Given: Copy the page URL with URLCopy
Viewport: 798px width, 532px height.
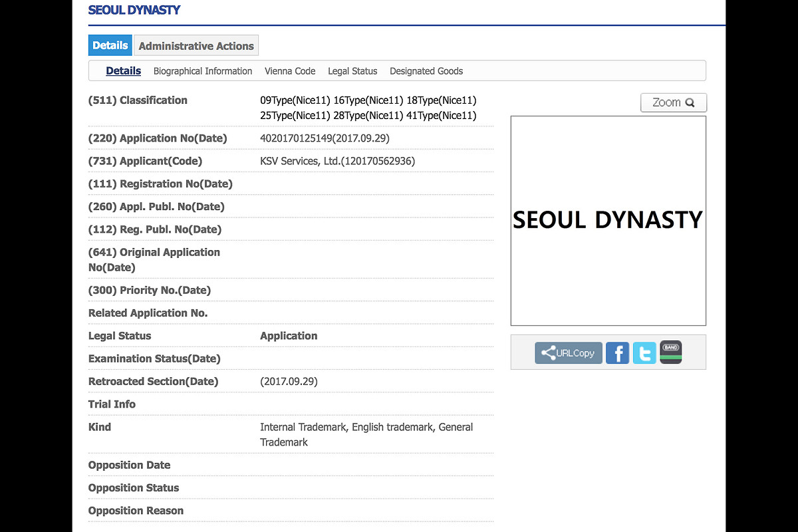Looking at the screenshot, I should (x=569, y=353).
